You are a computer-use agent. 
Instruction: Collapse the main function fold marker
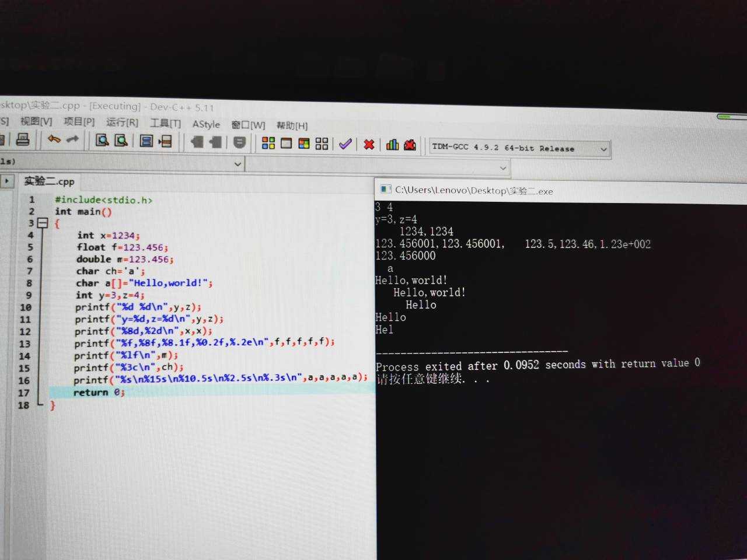42,223
